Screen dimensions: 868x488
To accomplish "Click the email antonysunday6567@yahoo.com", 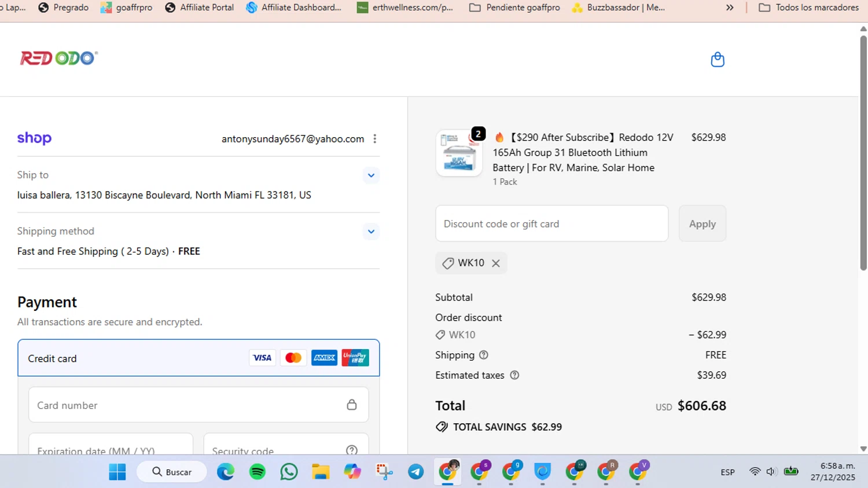I will coord(293,139).
